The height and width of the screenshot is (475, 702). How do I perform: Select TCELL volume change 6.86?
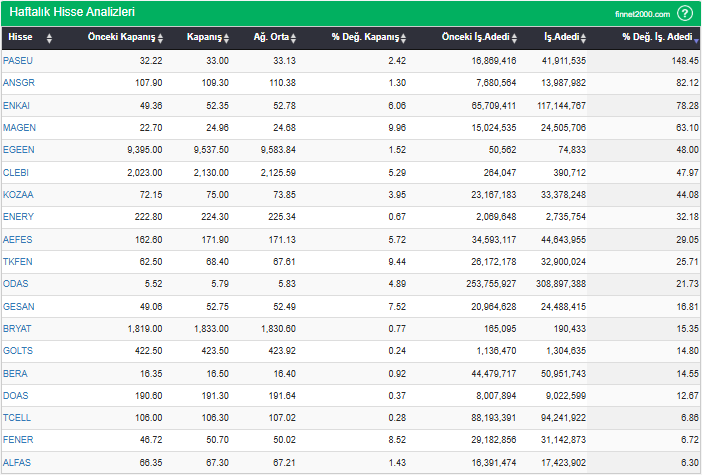tap(689, 417)
